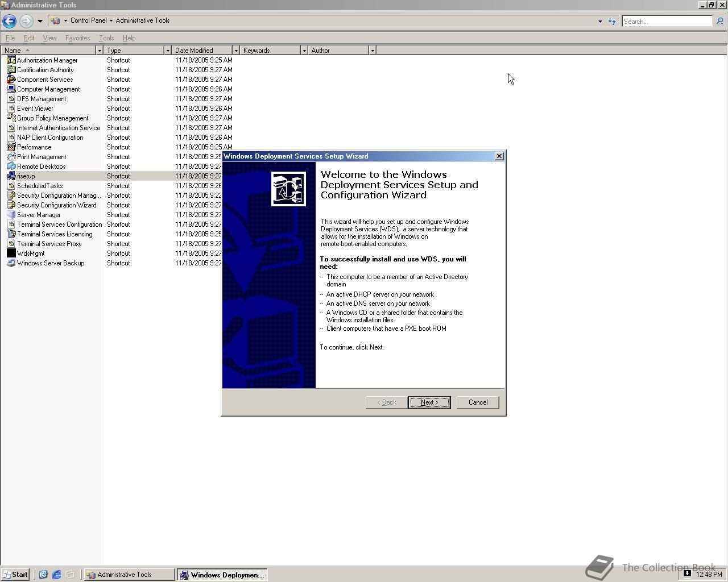Click the system clock showing 12:48 PM
728x582 pixels.
click(x=709, y=575)
